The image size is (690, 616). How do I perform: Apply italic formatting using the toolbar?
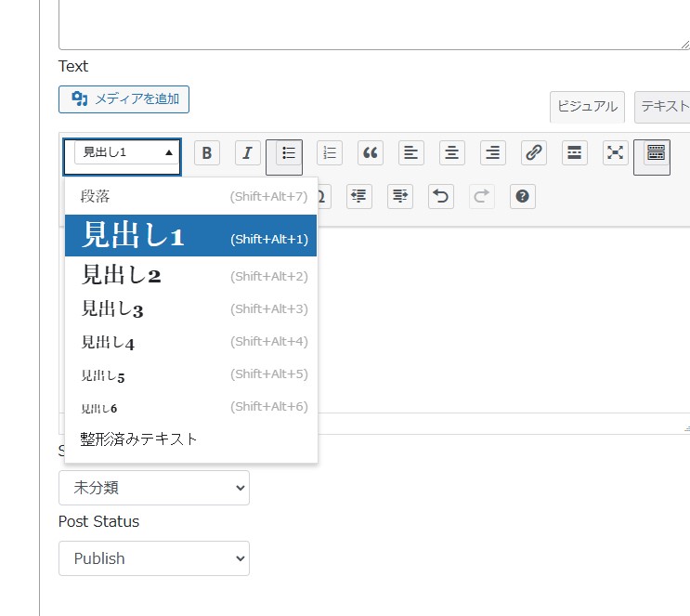tap(247, 153)
